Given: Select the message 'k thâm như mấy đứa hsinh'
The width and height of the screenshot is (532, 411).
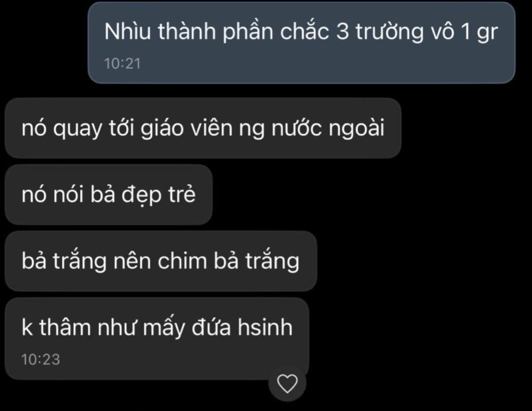Looking at the screenshot, I should click(x=157, y=338).
